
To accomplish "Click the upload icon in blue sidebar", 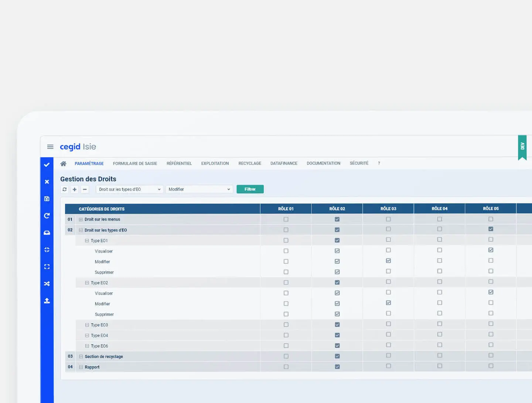I will click(x=47, y=300).
